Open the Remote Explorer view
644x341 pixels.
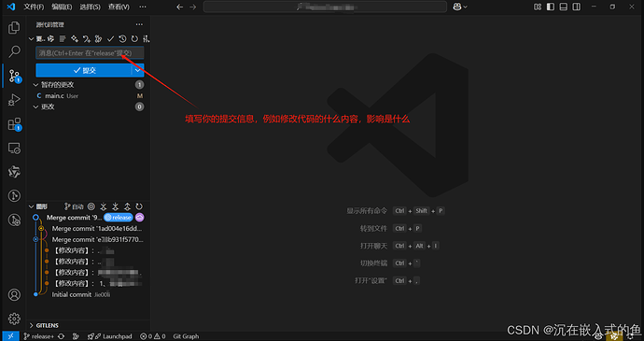14,149
